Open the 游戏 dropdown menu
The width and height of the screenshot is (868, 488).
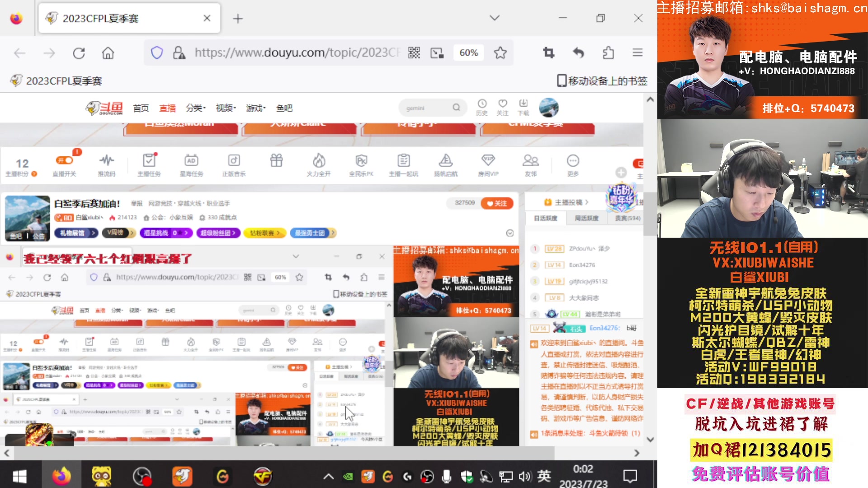tap(256, 108)
